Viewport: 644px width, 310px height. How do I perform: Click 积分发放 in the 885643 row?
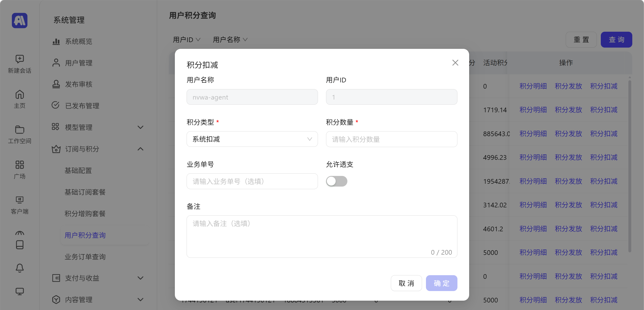pyautogui.click(x=568, y=134)
